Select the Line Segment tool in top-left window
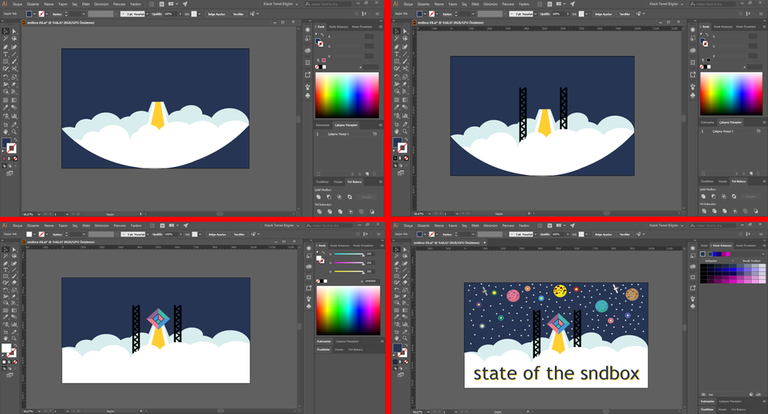768x414 pixels. click(15, 54)
